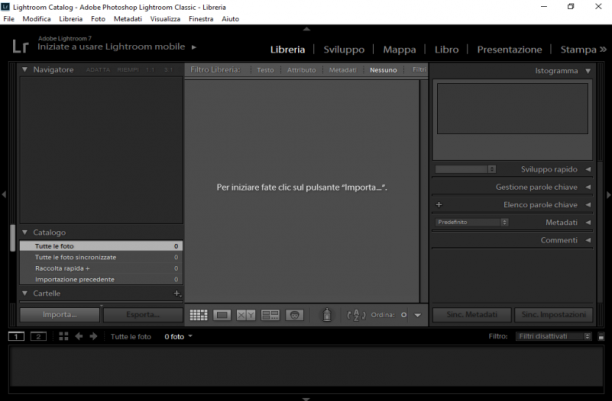Screen dimensions: 612x401
Task: Switch to Grid view icon
Action: [x=198, y=315]
